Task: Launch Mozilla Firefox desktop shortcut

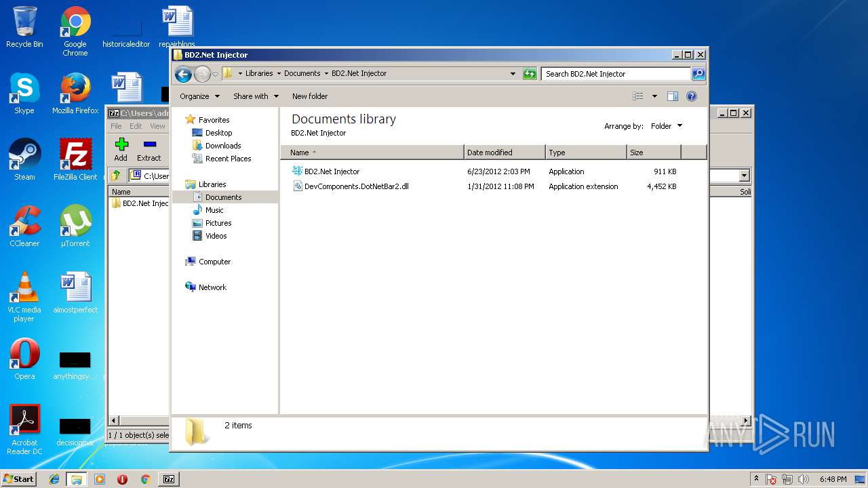Action: click(75, 94)
